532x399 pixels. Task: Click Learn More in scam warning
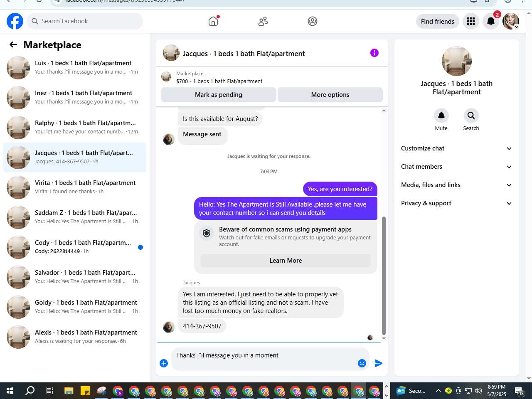pyautogui.click(x=286, y=261)
